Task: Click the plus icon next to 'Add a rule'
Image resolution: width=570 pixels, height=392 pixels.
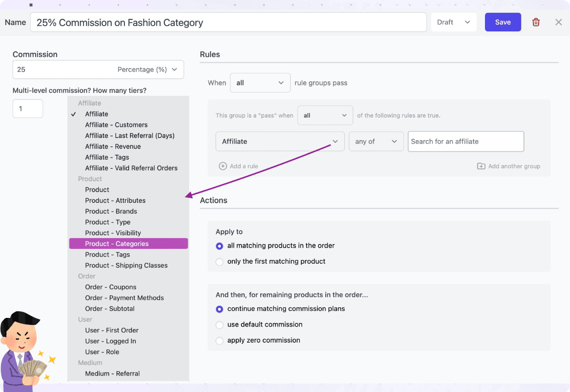Action: 223,166
